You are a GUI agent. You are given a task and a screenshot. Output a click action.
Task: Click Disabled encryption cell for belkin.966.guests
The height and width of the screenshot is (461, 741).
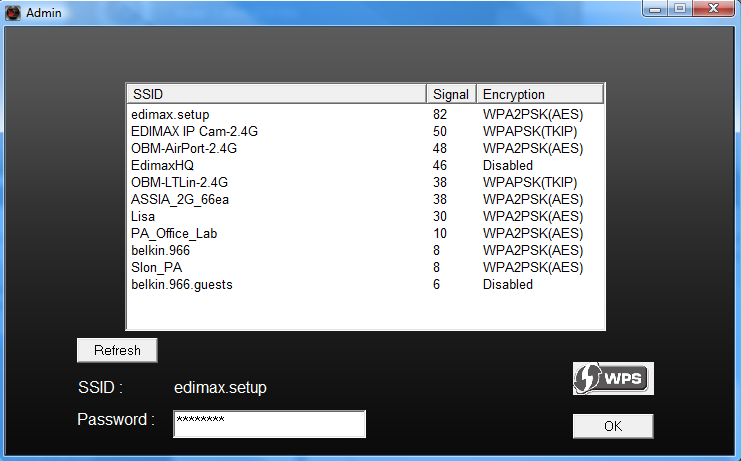[x=508, y=284]
